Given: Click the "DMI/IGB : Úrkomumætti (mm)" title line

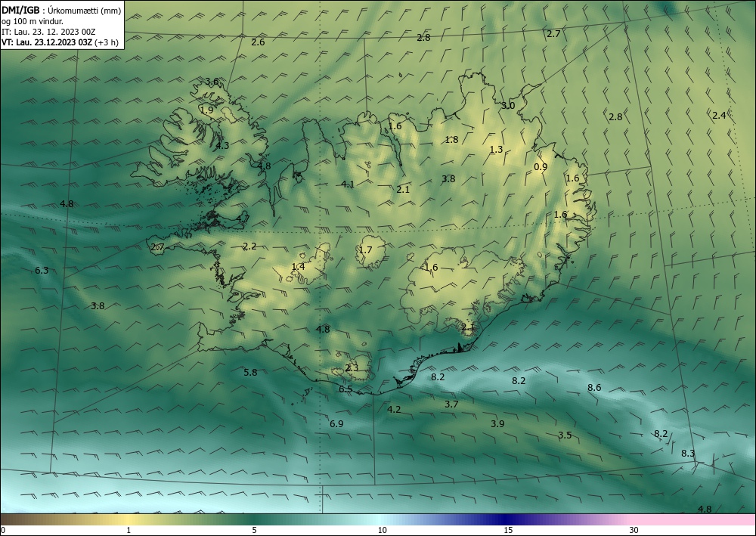Looking at the screenshot, I should (x=61, y=10).
